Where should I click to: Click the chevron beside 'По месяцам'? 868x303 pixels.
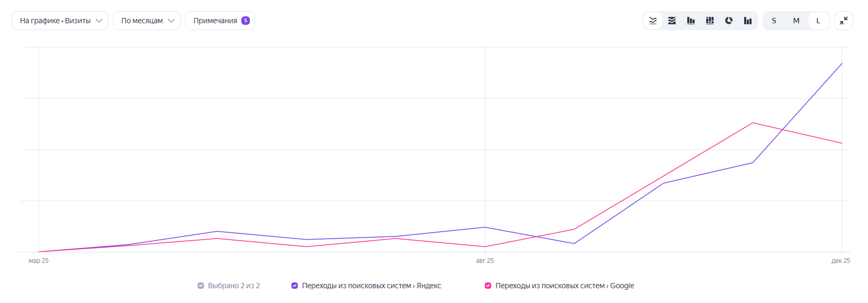pyautogui.click(x=171, y=21)
